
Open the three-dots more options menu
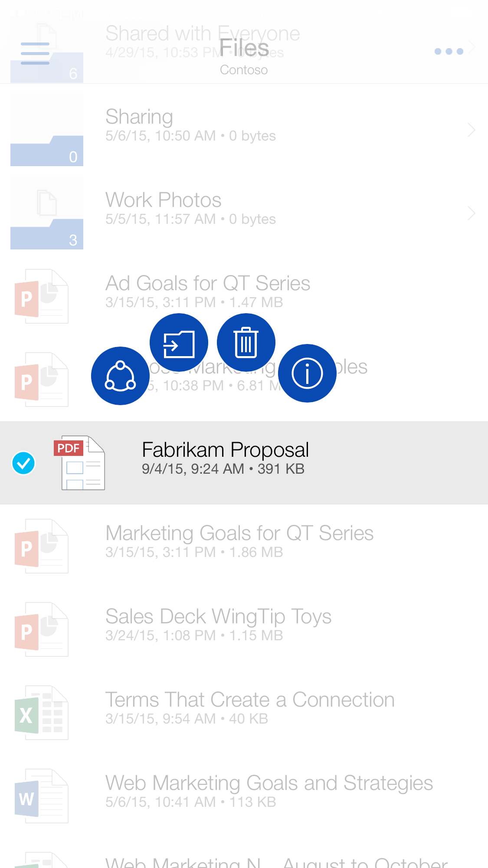pyautogui.click(x=449, y=52)
